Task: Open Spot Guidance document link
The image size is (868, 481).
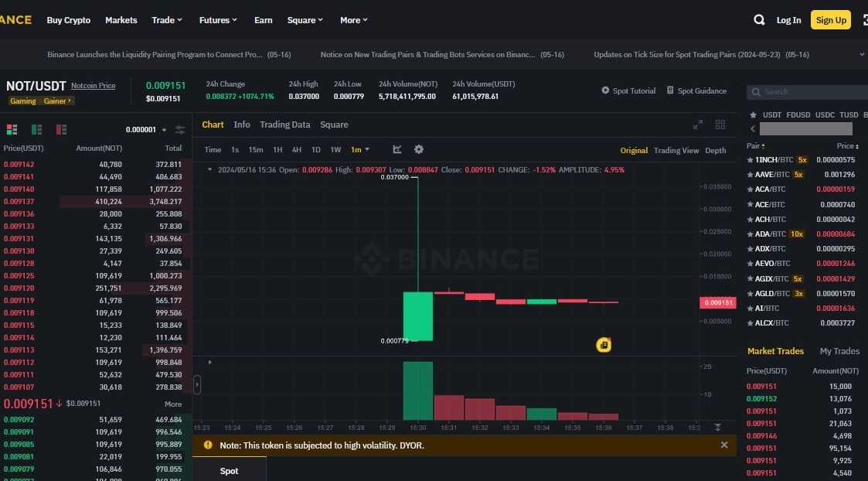Action: coord(696,90)
